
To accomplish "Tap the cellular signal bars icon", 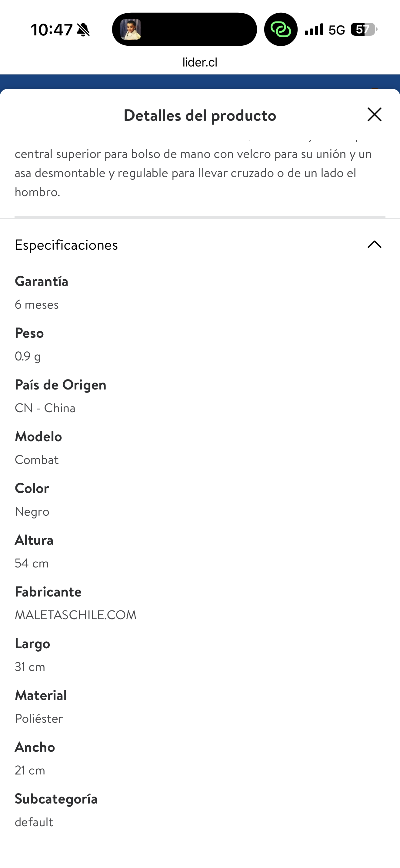I will pos(314,30).
